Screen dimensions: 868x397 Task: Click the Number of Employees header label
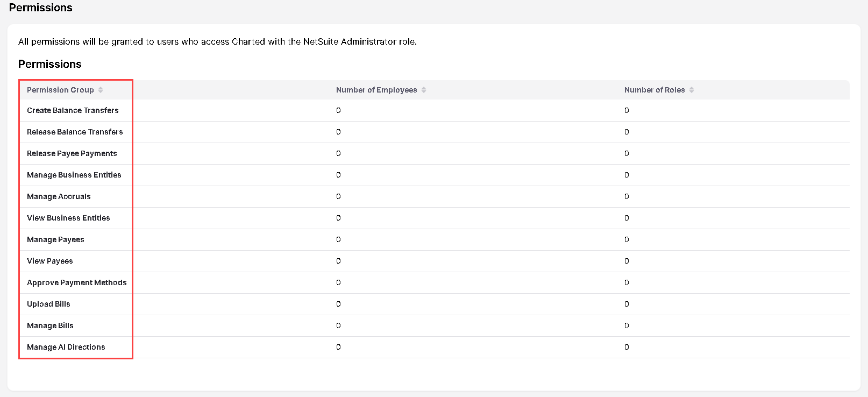coord(376,90)
